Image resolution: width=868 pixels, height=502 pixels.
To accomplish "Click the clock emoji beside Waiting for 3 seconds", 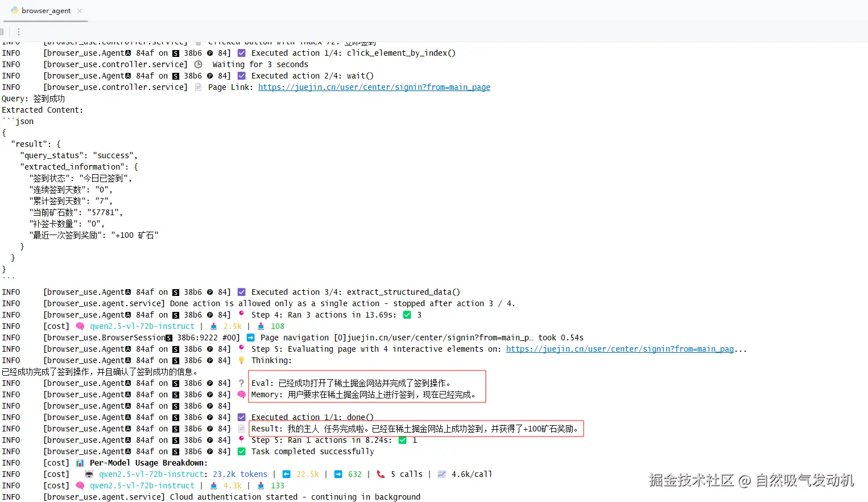I will click(198, 64).
